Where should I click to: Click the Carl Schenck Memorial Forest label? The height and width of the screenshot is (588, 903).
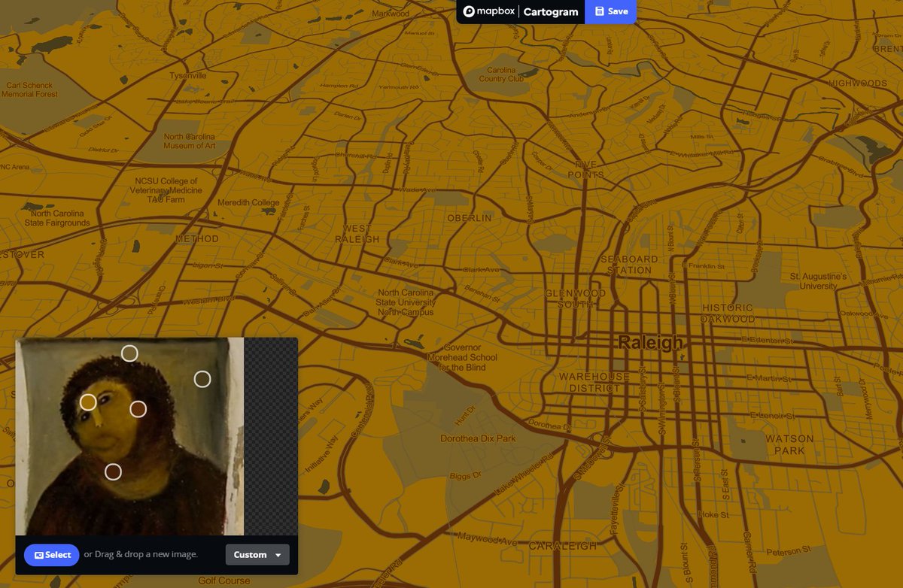point(30,89)
